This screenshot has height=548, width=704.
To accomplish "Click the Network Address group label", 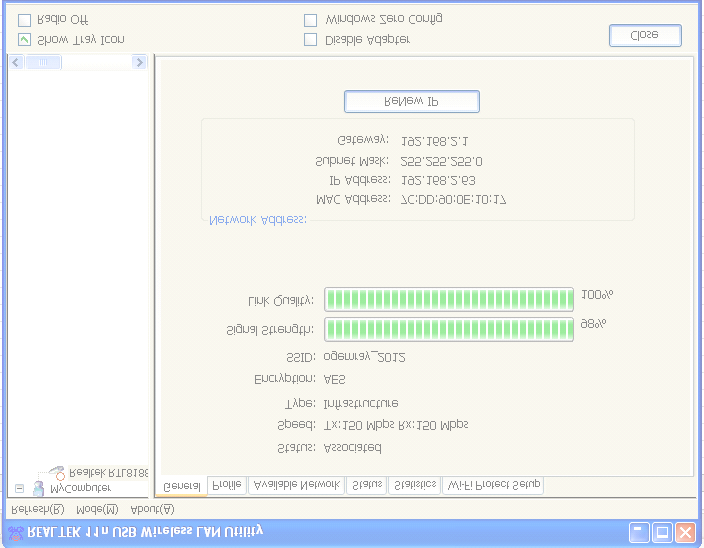I will (258, 220).
